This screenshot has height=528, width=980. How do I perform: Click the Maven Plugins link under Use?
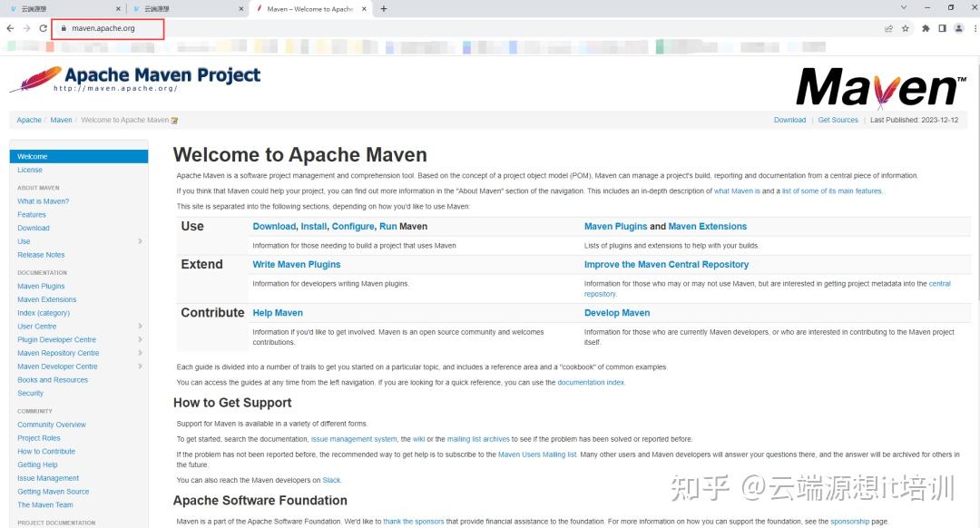[x=614, y=226]
